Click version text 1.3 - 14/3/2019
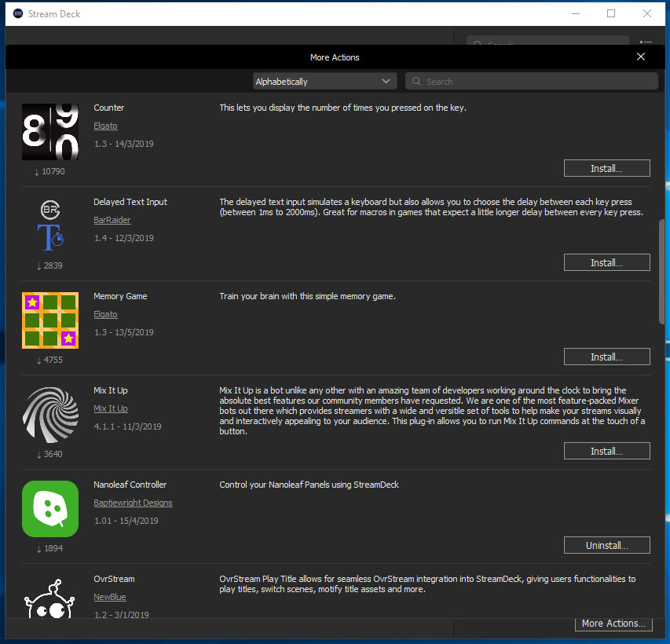670x644 pixels. 124,144
